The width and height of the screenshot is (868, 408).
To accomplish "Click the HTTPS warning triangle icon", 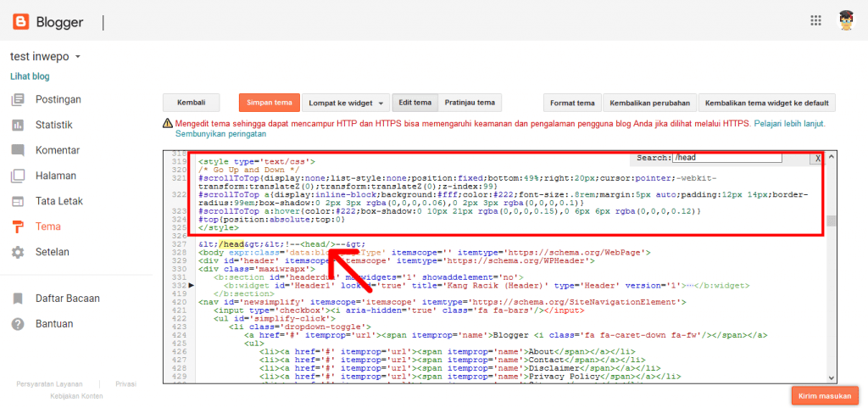I will point(168,124).
